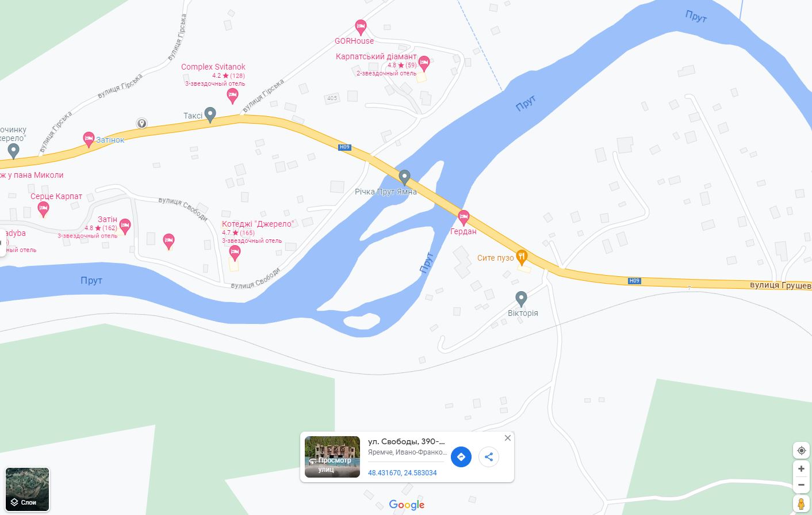Zoom out with the minus button
The image size is (812, 515).
(x=801, y=485)
